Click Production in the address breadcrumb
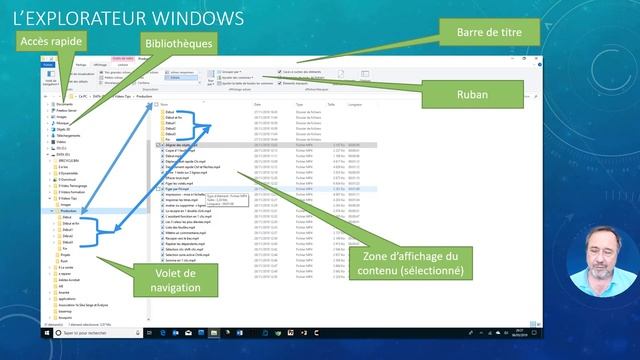640x360 pixels. coord(144,97)
